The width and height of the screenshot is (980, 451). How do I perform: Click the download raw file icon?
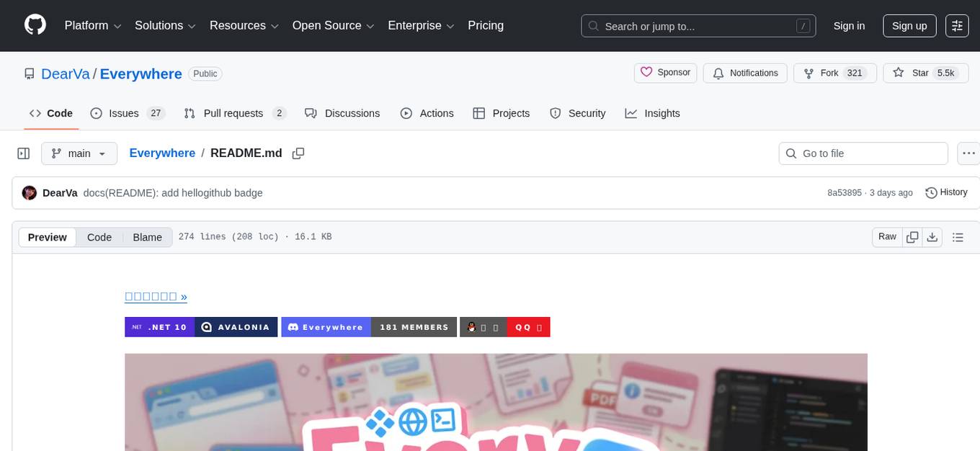point(932,236)
